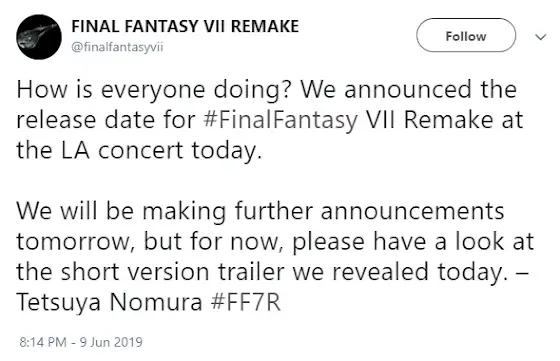The height and width of the screenshot is (361, 560).
Task: Click the 'please have a look at' phrase
Action: click(x=413, y=241)
